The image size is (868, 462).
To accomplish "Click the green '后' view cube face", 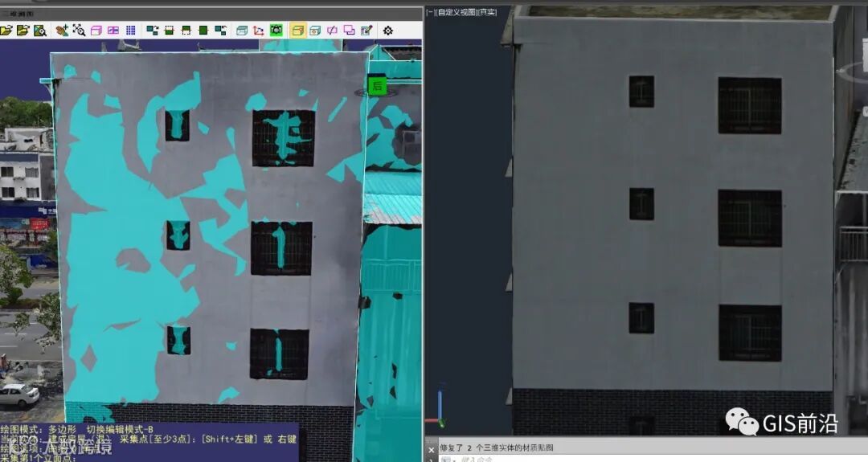I will click(x=378, y=86).
